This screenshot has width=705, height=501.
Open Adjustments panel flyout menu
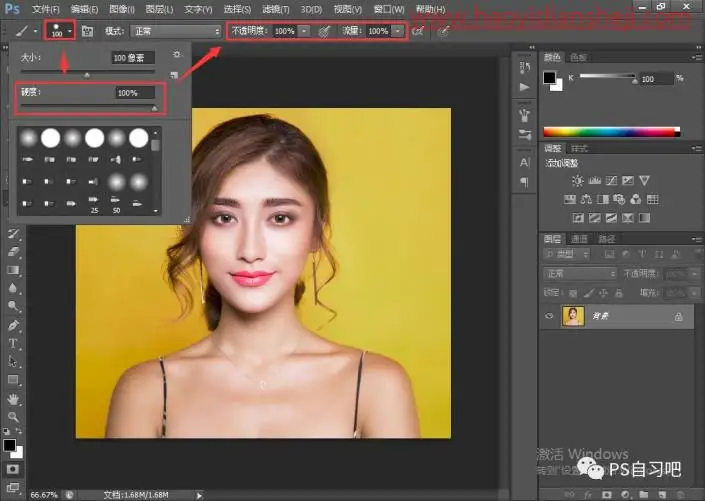click(x=697, y=148)
